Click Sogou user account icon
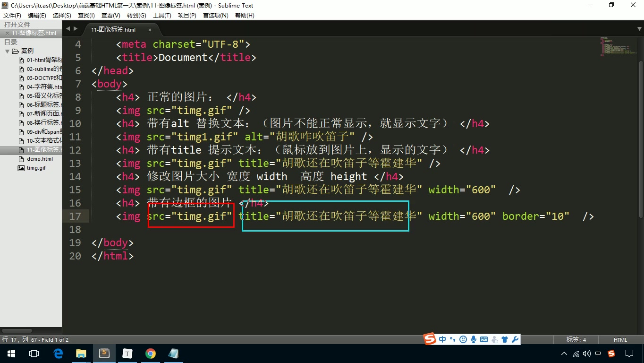This screenshot has height=363, width=644. tap(495, 339)
